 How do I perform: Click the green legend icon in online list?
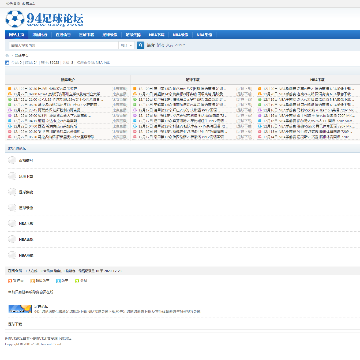pos(77,281)
